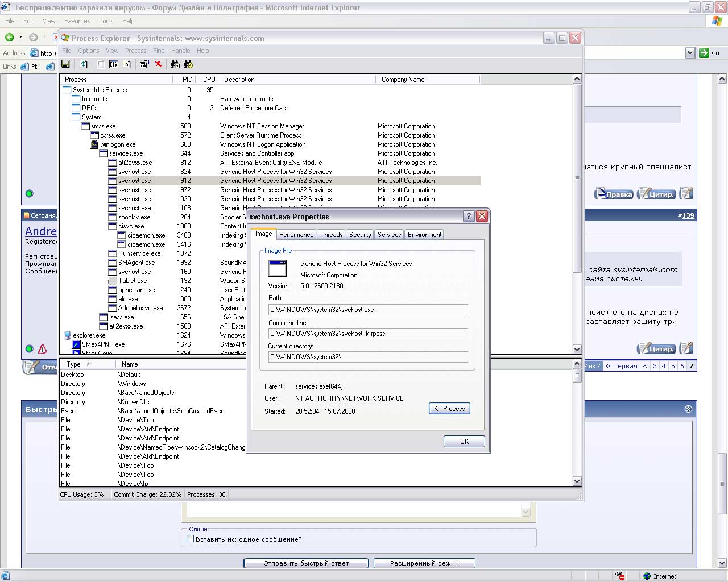Image resolution: width=728 pixels, height=582 pixels.
Task: Click the Save icon in Process Explorer toolbar
Action: click(65, 64)
